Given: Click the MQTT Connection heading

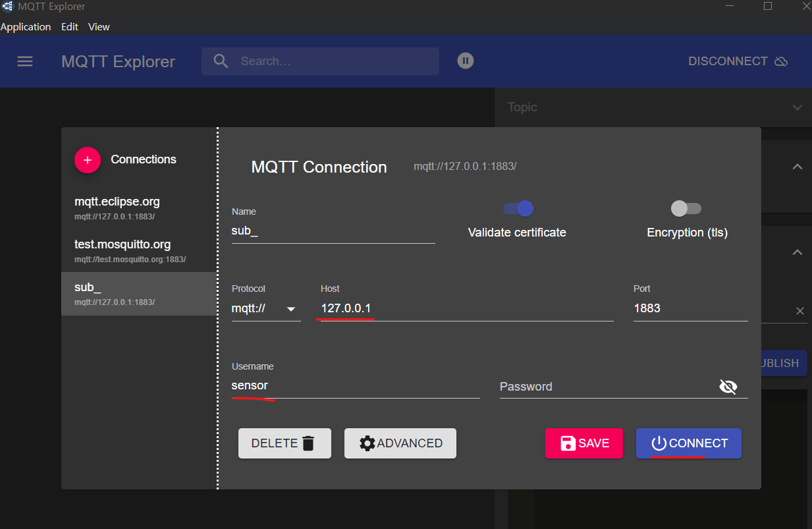Looking at the screenshot, I should (x=319, y=167).
